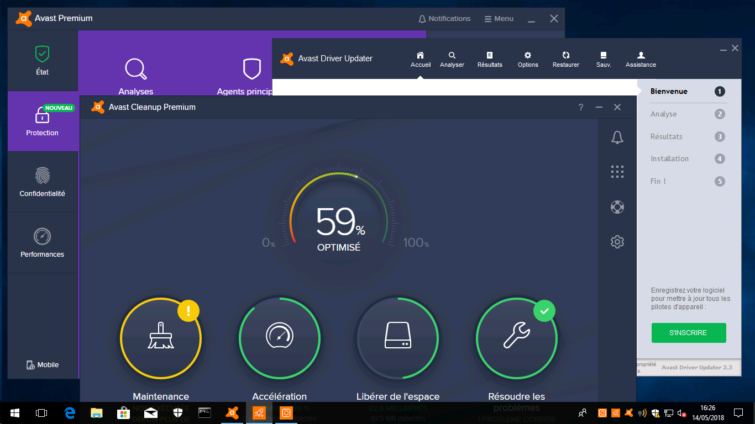755x424 pixels.
Task: Open notification bell in Cleanup Premium
Action: tap(617, 138)
